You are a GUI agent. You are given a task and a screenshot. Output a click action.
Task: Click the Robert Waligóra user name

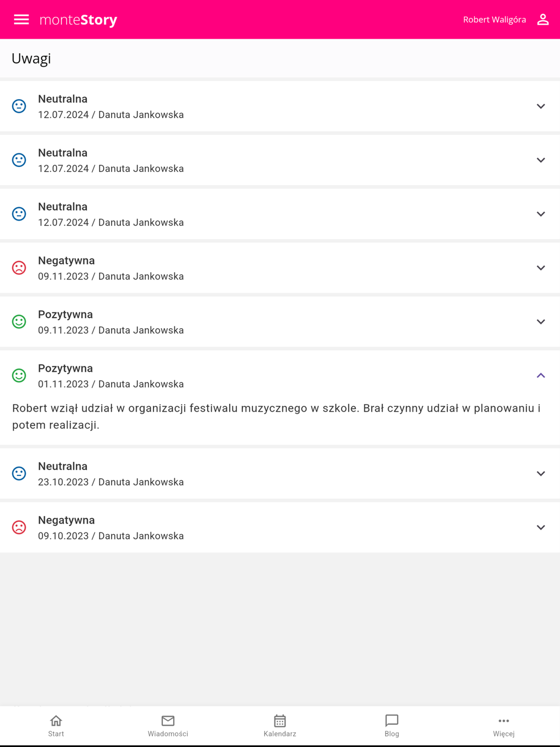click(x=494, y=20)
